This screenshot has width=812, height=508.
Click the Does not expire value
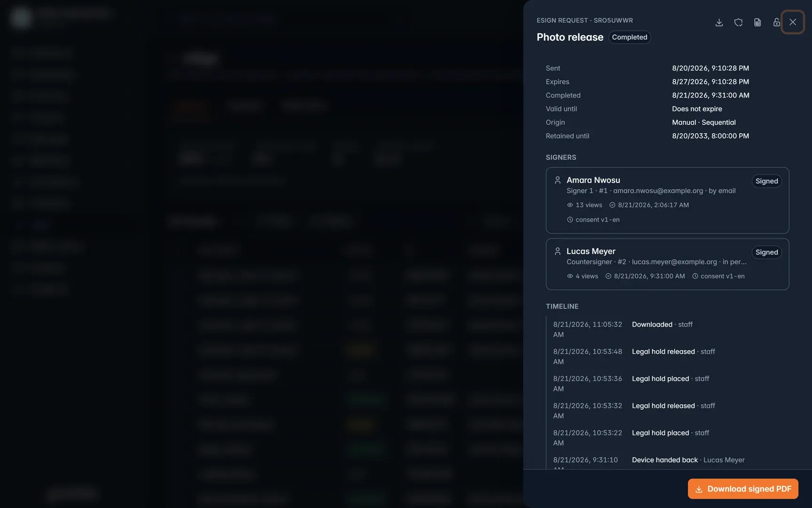[x=697, y=109]
